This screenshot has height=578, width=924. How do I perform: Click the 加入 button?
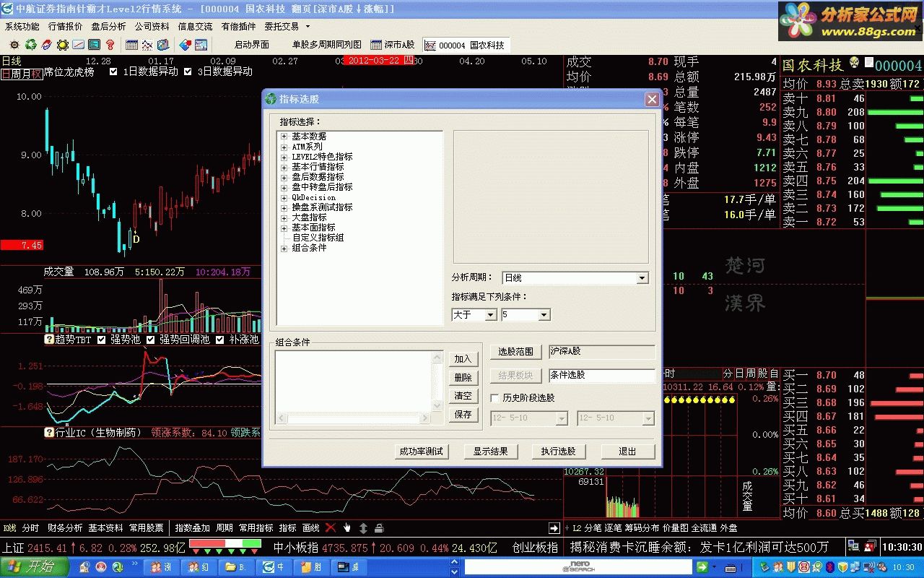point(463,359)
